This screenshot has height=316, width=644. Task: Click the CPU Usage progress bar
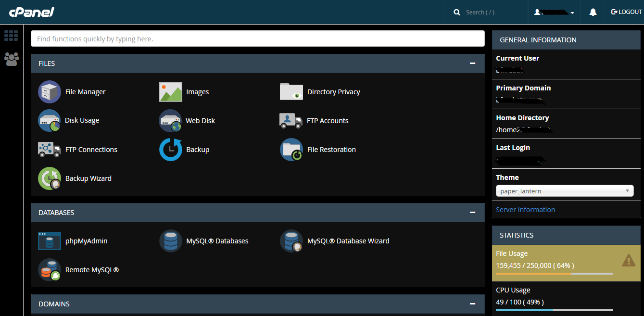tap(554, 310)
